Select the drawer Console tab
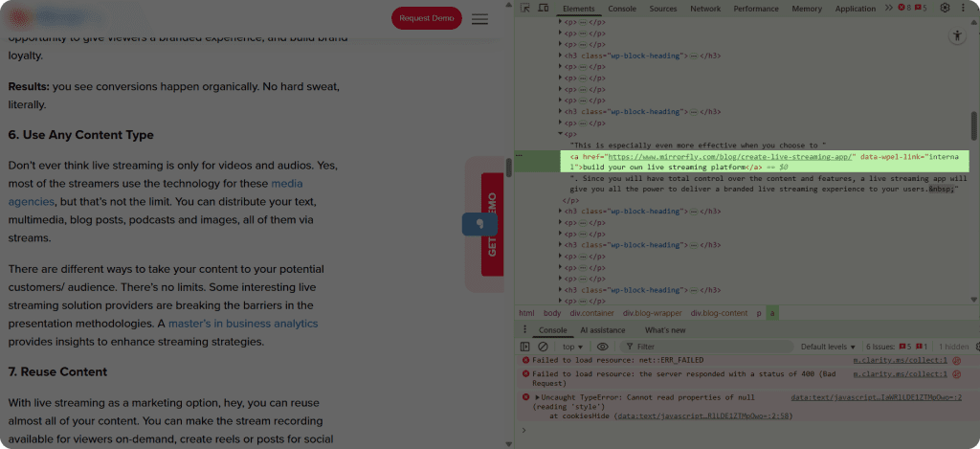The width and height of the screenshot is (980, 449). point(553,330)
